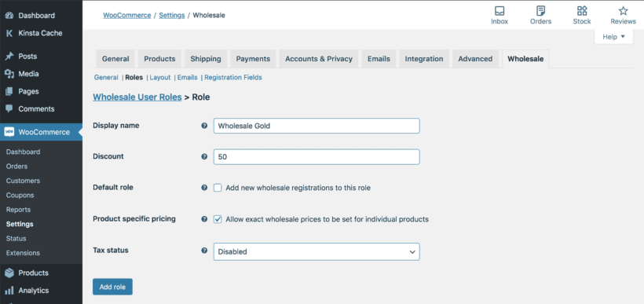Click the Dashboard gauge icon in sidebar
The width and height of the screenshot is (644, 304).
tap(9, 16)
